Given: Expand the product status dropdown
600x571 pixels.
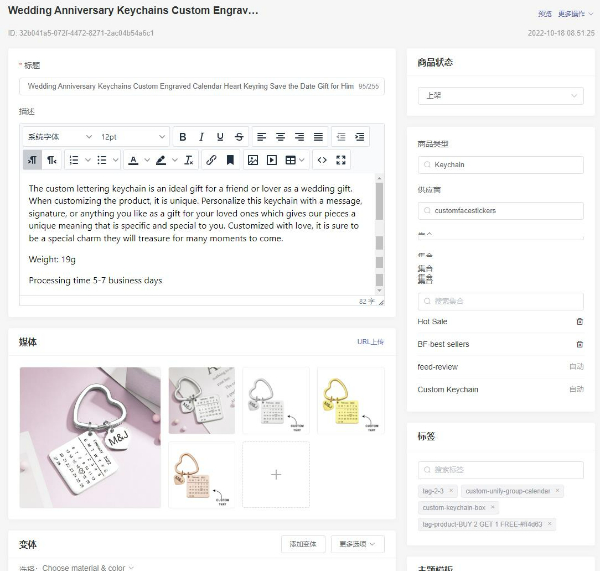Looking at the screenshot, I should 500,96.
